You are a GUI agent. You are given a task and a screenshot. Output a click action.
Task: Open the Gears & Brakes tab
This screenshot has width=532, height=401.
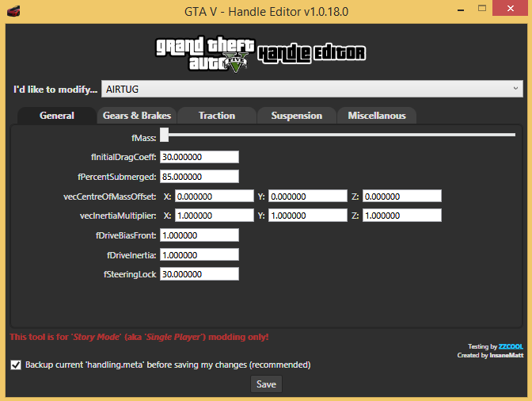tap(137, 116)
